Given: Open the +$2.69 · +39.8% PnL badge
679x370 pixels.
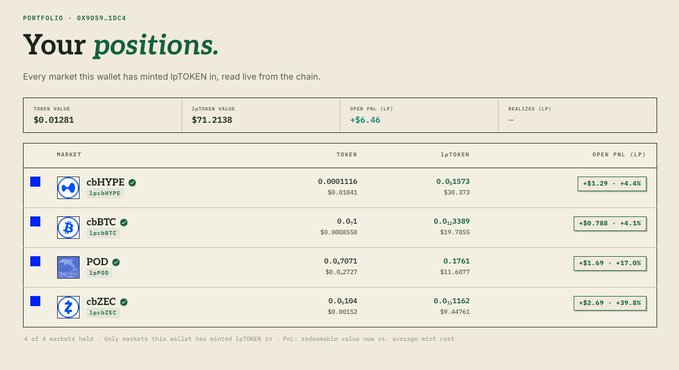Looking at the screenshot, I should click(610, 303).
